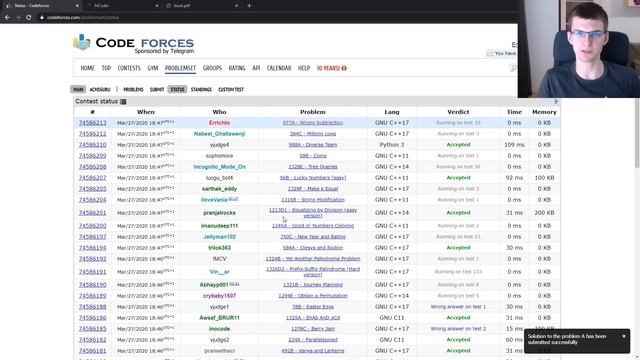Screen dimensions: 640x360
Task: Open problem 1213D1 - Equalizing by Division
Action: (x=313, y=213)
